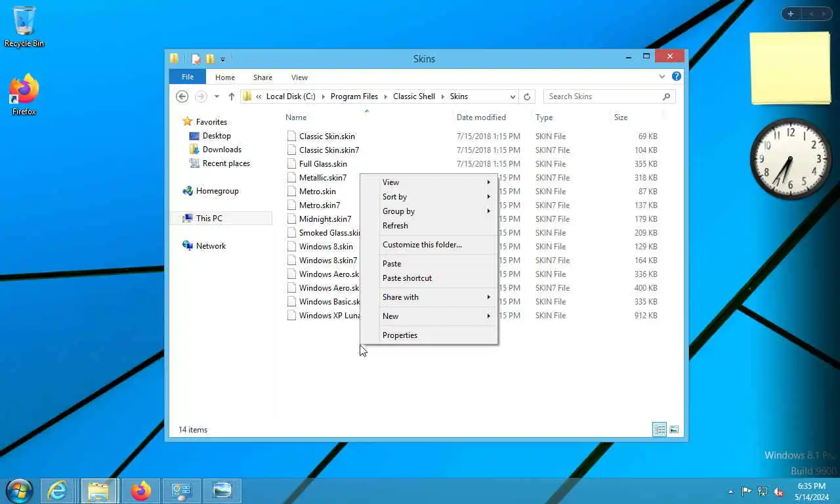Click the desktop clock gadget

pyautogui.click(x=790, y=158)
